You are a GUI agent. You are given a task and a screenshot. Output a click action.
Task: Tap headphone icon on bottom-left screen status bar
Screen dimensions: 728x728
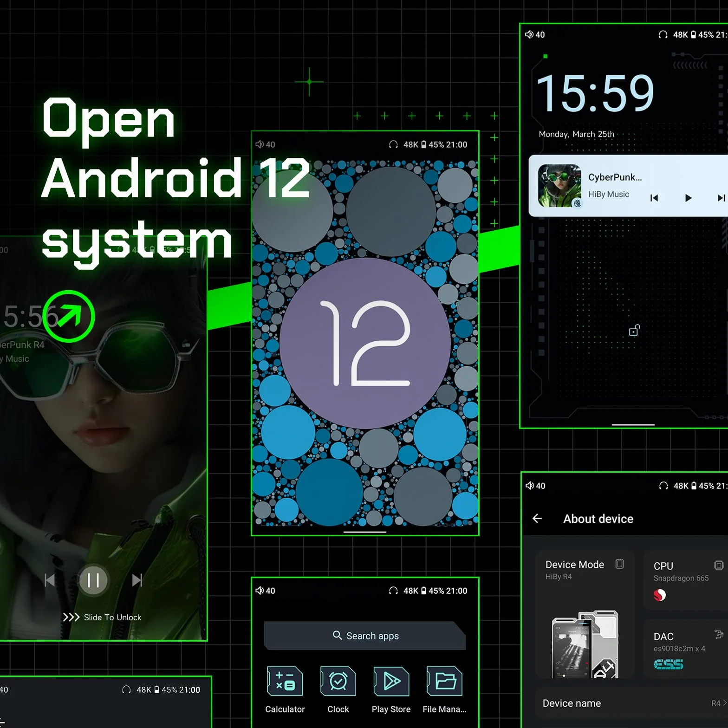coord(126,689)
